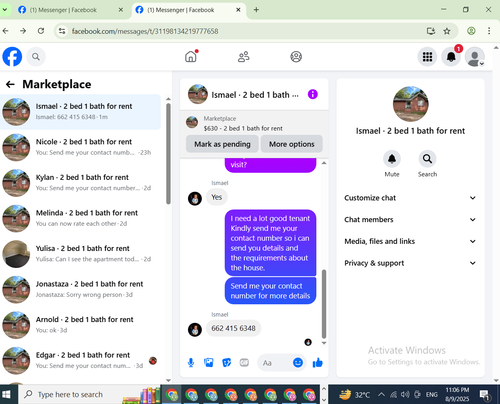Open the emoji picker in message box
This screenshot has height=404, width=500.
click(x=298, y=362)
